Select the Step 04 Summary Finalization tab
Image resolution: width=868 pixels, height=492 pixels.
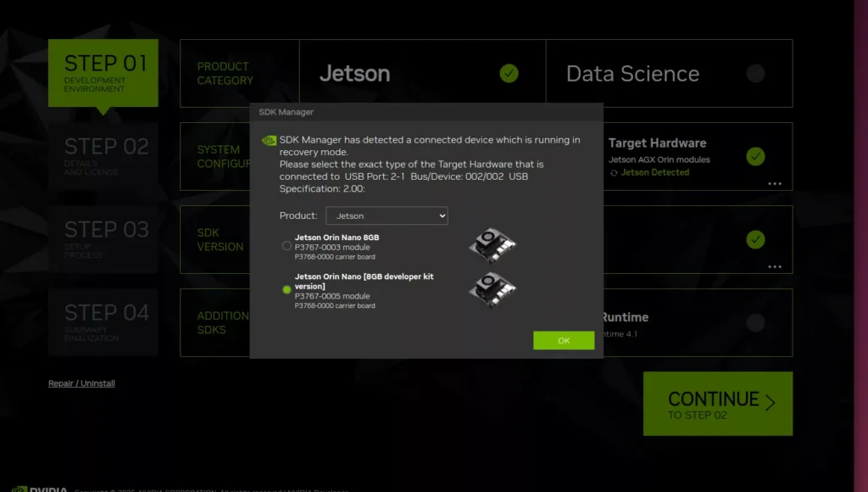[103, 321]
